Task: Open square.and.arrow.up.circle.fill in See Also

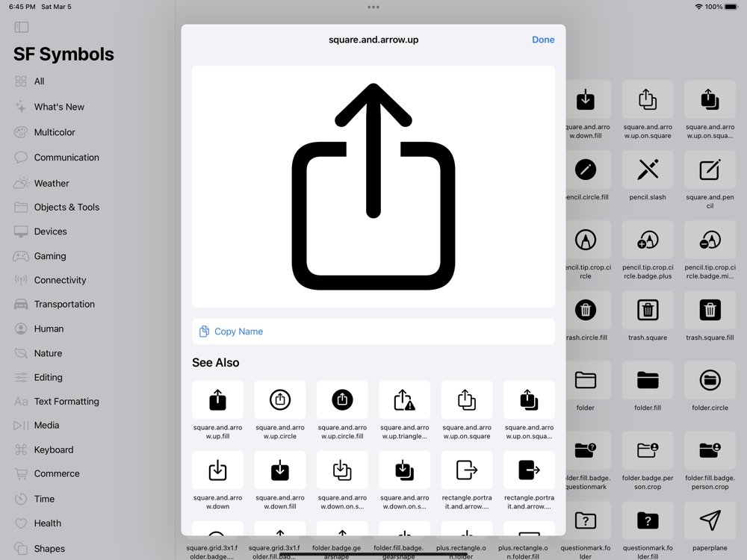Action: point(343,400)
